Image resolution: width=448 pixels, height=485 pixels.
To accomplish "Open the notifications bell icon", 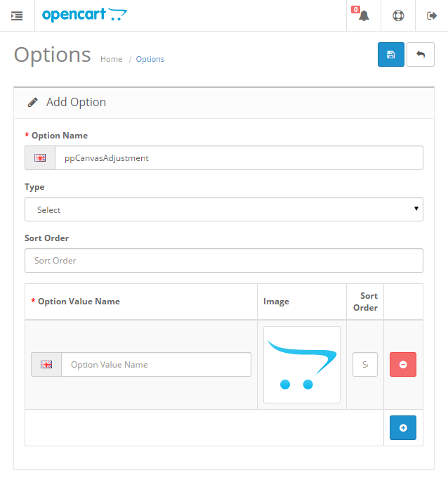I will 364,15.
